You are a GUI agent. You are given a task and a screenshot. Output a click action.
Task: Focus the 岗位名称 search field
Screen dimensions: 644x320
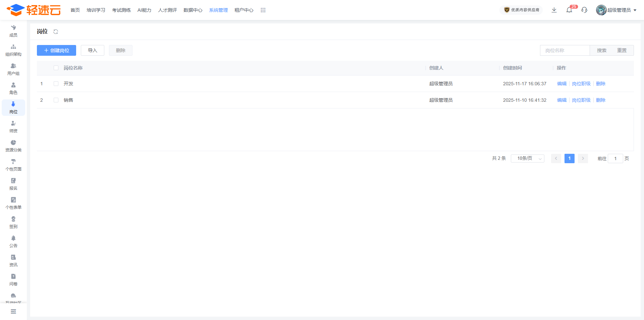[565, 50]
